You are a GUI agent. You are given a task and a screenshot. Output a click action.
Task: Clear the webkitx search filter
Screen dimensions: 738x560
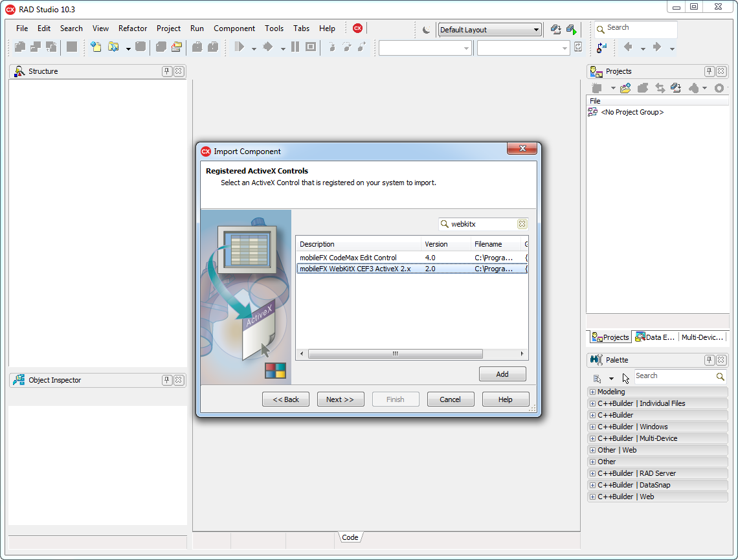(522, 224)
